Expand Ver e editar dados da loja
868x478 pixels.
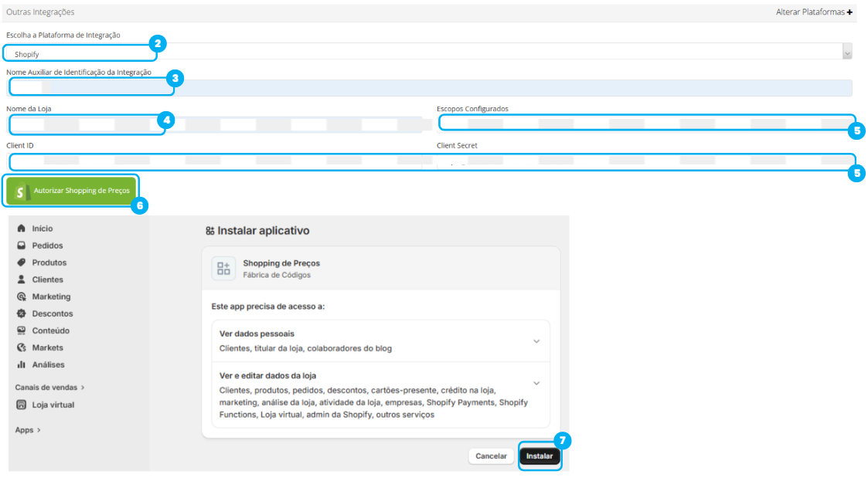click(536, 383)
